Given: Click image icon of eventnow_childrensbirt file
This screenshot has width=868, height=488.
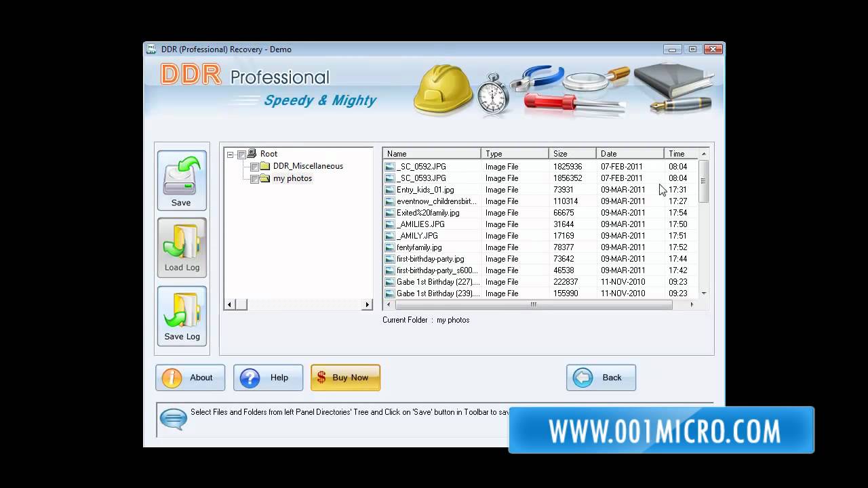Looking at the screenshot, I should [x=389, y=201].
